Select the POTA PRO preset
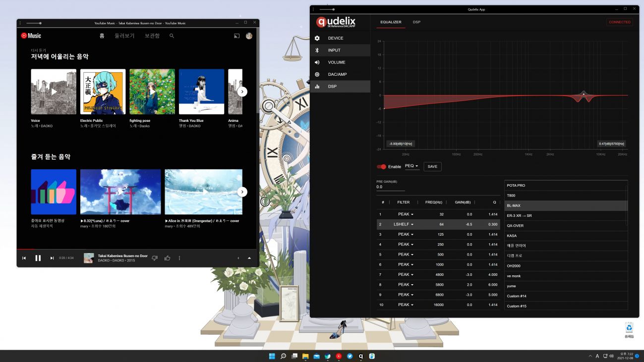 coord(566,185)
